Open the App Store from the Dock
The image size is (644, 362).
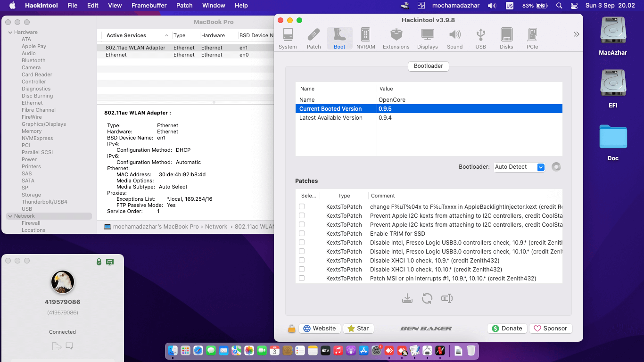click(363, 350)
